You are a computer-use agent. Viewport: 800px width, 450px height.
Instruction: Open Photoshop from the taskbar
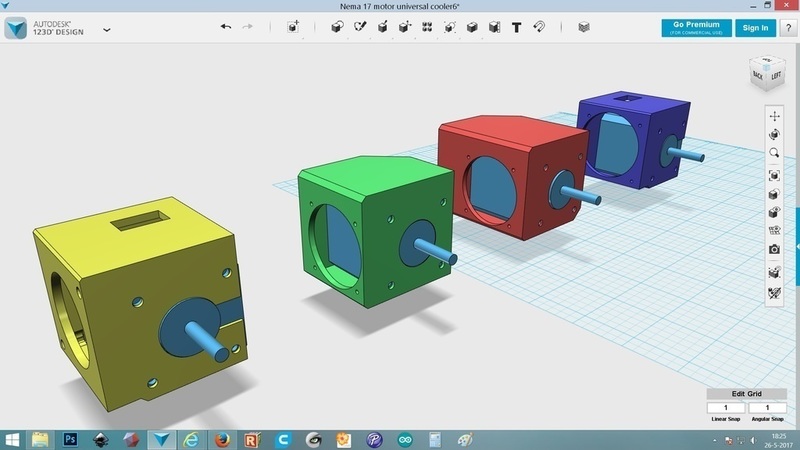[70, 440]
